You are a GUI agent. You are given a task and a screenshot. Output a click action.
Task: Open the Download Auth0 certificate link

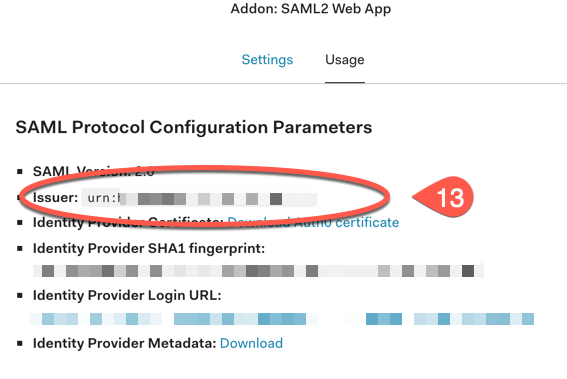pos(313,222)
